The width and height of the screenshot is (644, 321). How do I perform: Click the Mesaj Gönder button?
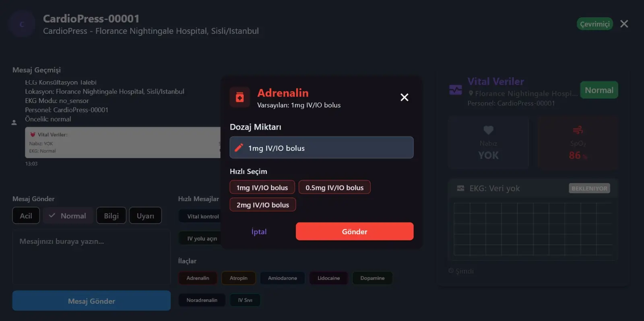coord(91,301)
